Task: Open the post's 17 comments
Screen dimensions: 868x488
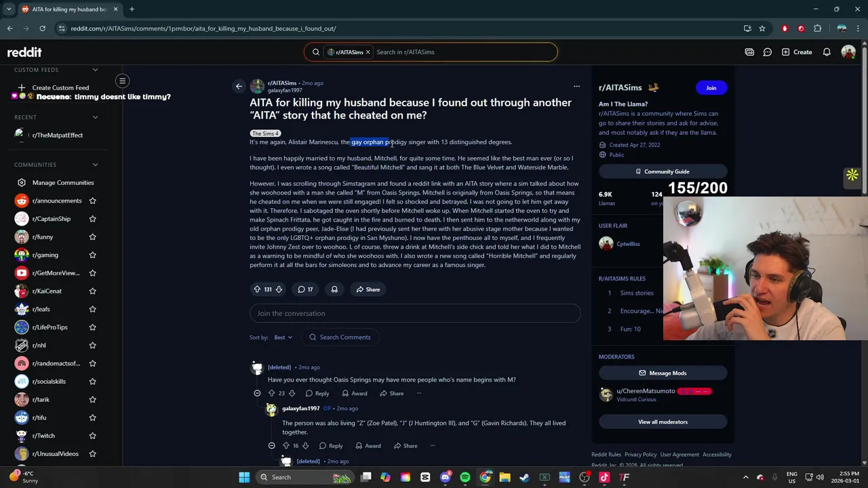Action: click(305, 289)
